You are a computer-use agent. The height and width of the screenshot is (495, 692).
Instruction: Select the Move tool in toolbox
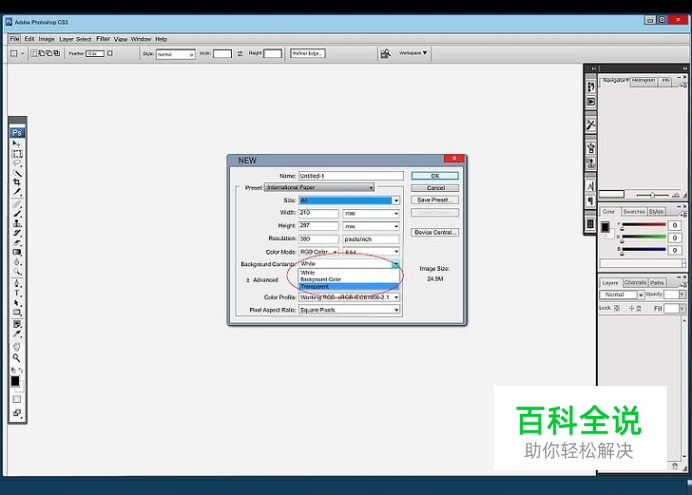17,144
